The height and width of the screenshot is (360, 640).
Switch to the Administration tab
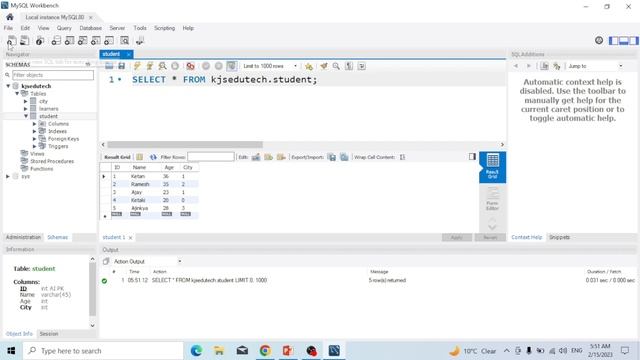coord(23,237)
